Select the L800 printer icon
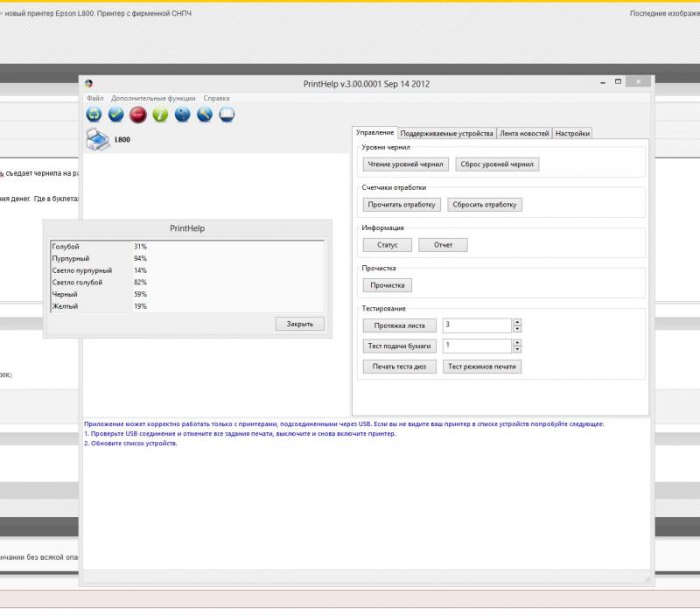The image size is (700, 616). pyautogui.click(x=98, y=139)
